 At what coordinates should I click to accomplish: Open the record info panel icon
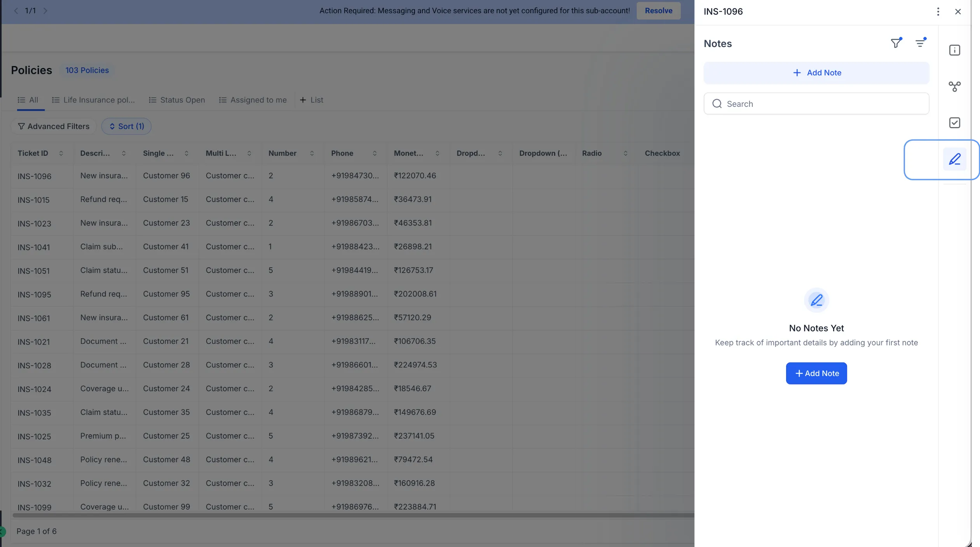tap(954, 50)
